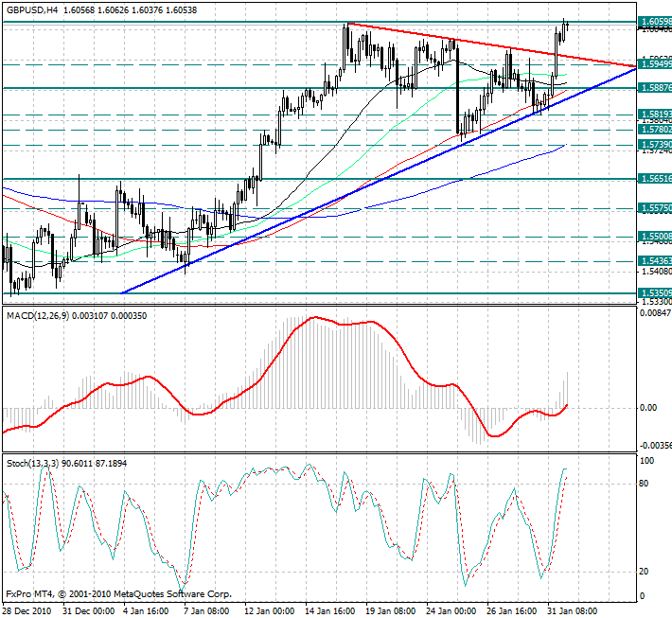
Task: Click the 19 Jan 08:00 date label
Action: coord(391,611)
